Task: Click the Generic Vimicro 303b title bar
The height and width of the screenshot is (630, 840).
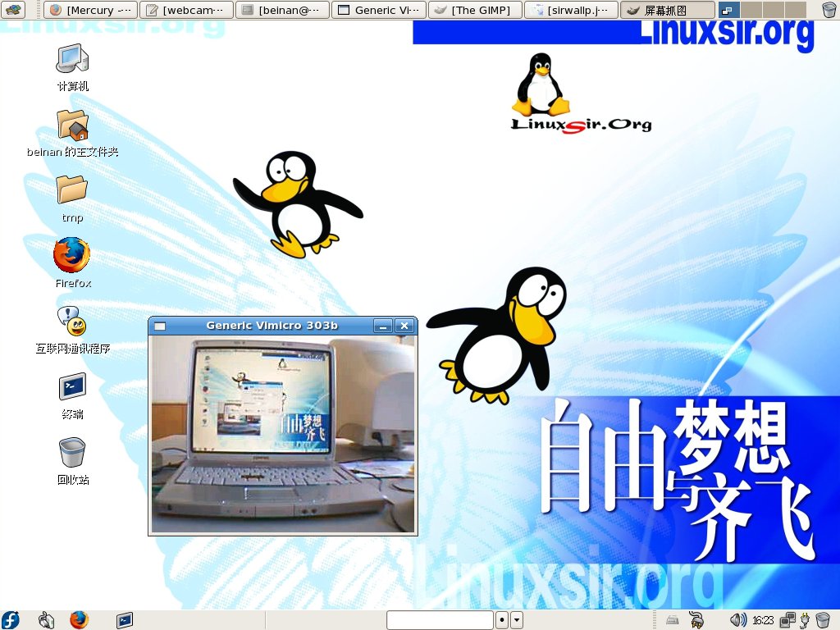Action: tap(272, 326)
